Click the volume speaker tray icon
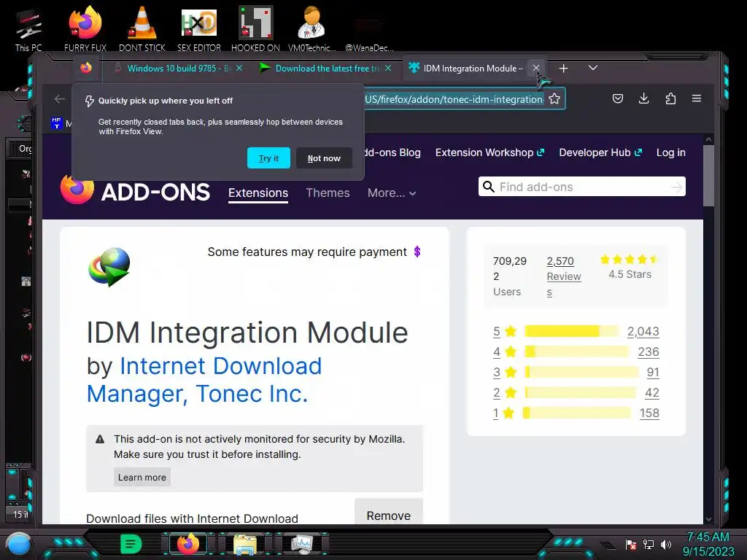Image resolution: width=747 pixels, height=560 pixels. [666, 544]
